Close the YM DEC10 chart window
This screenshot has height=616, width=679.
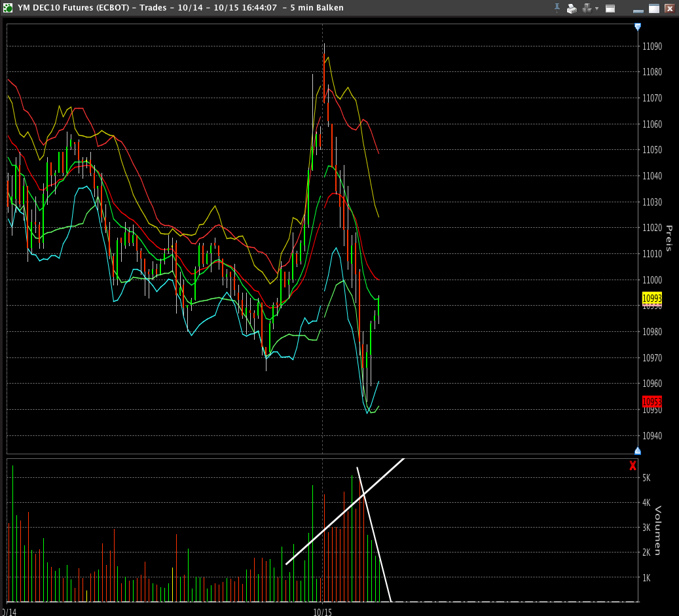click(x=669, y=9)
